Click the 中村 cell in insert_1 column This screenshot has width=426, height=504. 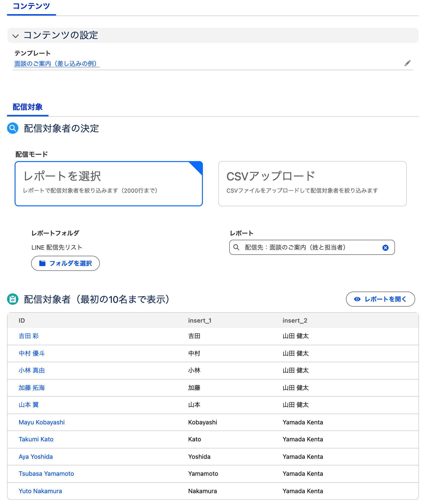coord(194,353)
